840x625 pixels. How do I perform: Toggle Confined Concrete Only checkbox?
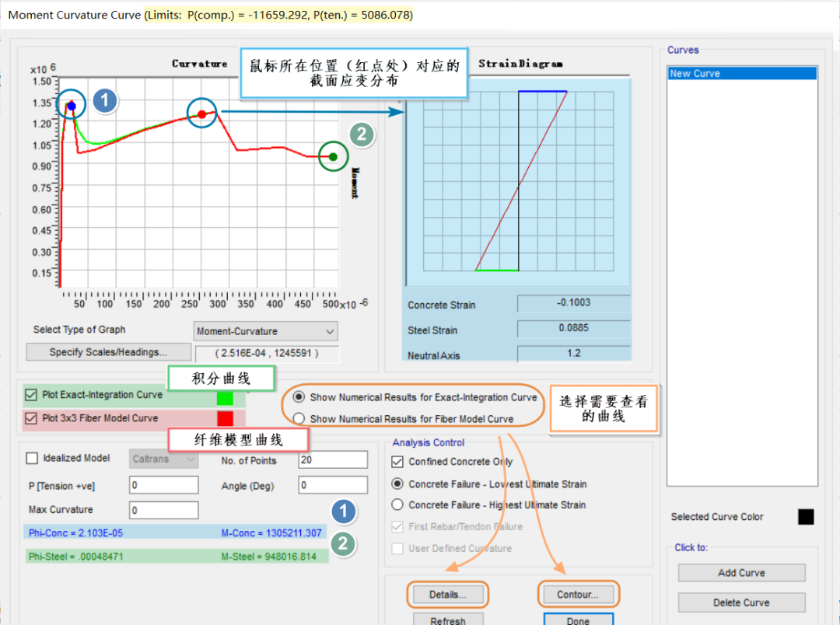397,462
